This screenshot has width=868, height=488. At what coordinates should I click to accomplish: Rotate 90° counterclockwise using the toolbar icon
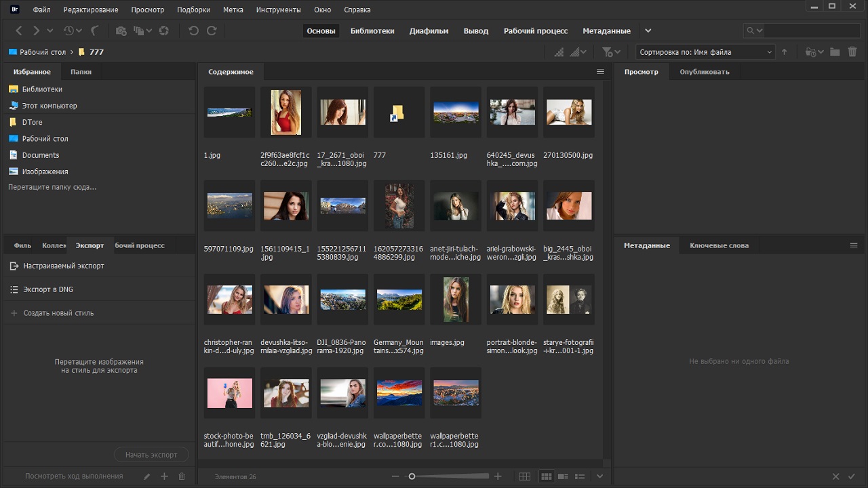click(x=193, y=30)
